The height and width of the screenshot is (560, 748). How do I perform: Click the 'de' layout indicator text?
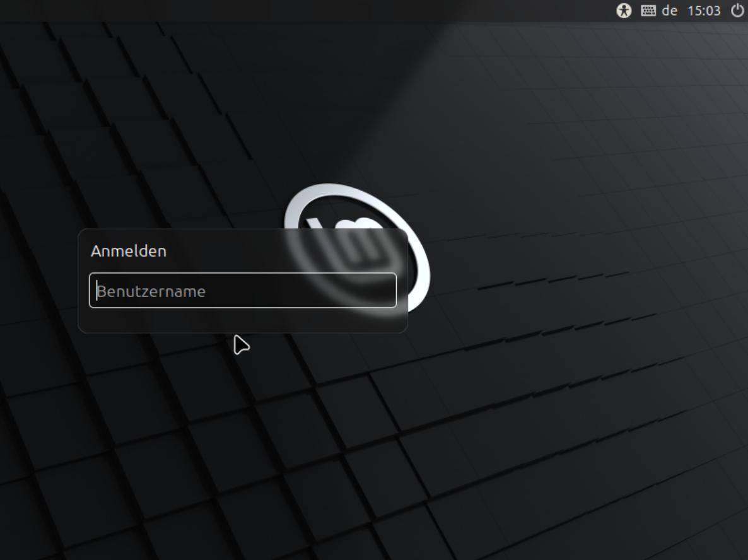point(669,11)
